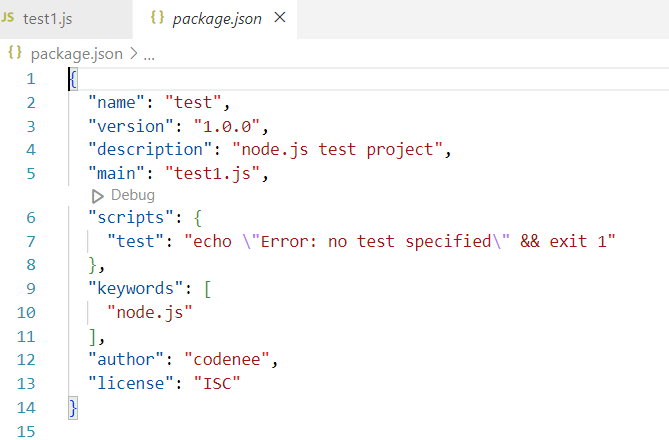
Task: Click the "node.js test project" string
Action: point(337,150)
